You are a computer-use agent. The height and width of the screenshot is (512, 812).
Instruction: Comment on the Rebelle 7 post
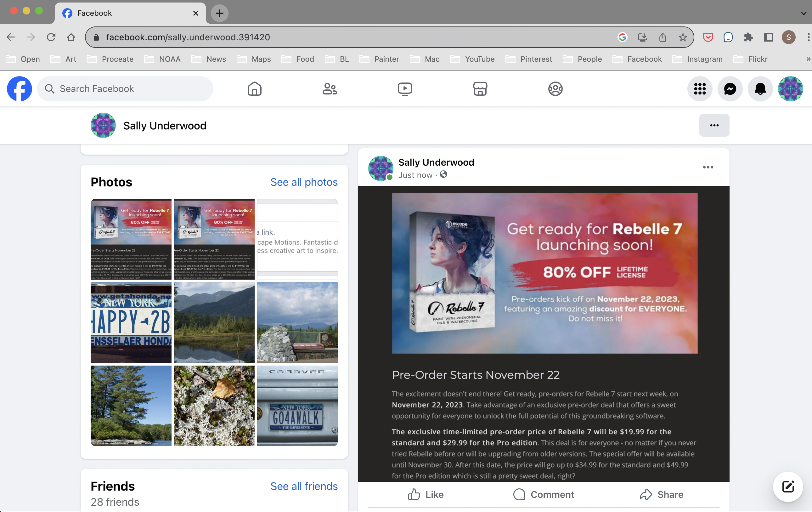click(544, 494)
